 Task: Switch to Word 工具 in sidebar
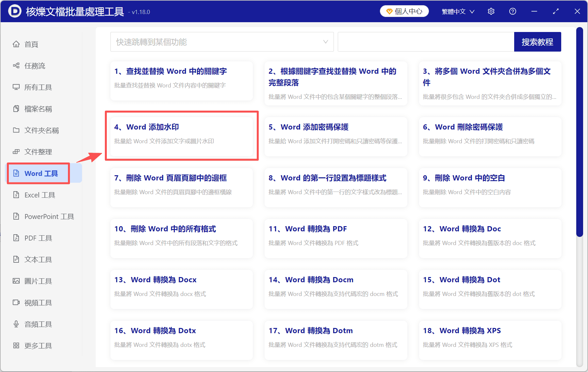pyautogui.click(x=39, y=173)
